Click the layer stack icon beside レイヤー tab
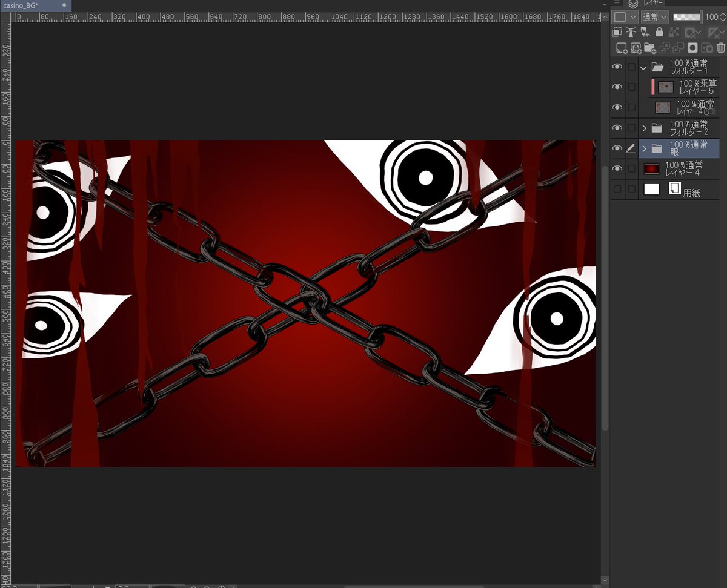Image resolution: width=727 pixels, height=588 pixels. pos(633,4)
